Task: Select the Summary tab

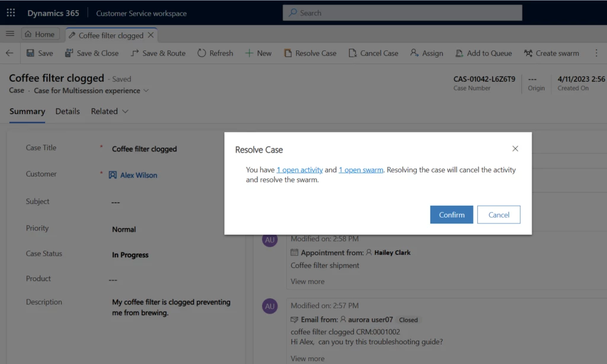Action: coord(27,111)
